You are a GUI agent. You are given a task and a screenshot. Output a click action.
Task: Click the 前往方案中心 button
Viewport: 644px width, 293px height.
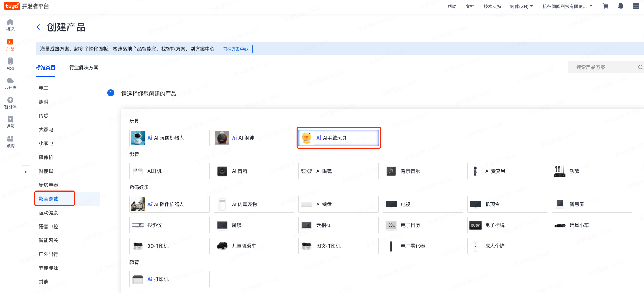235,49
